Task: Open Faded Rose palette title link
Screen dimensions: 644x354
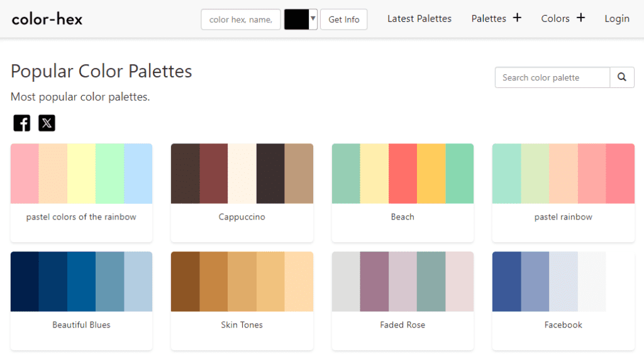Action: pyautogui.click(x=402, y=325)
